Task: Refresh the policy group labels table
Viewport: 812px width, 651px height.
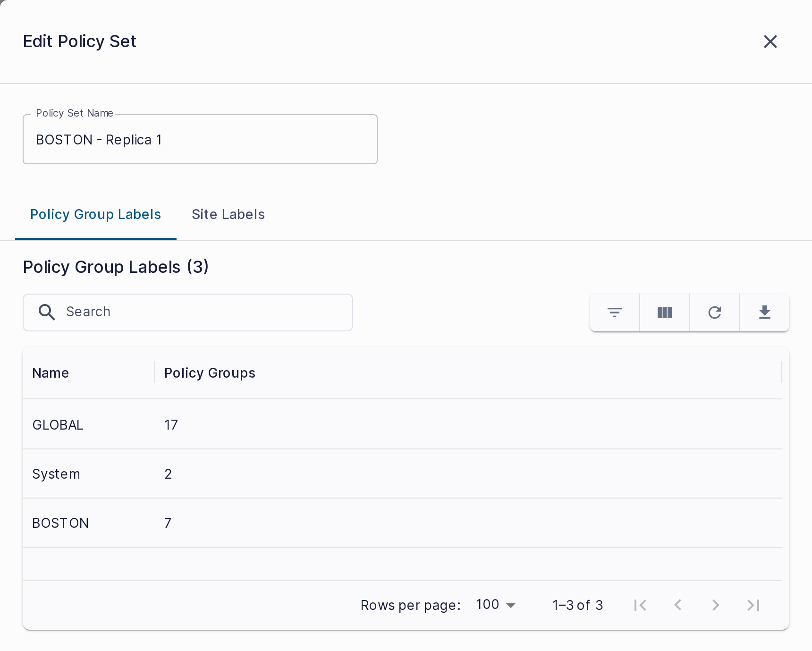Action: (715, 313)
